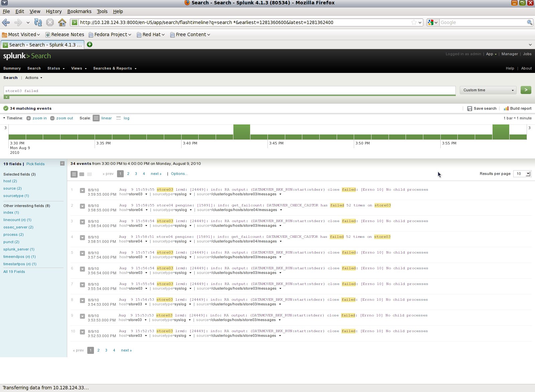Select log scale icon

point(118,118)
